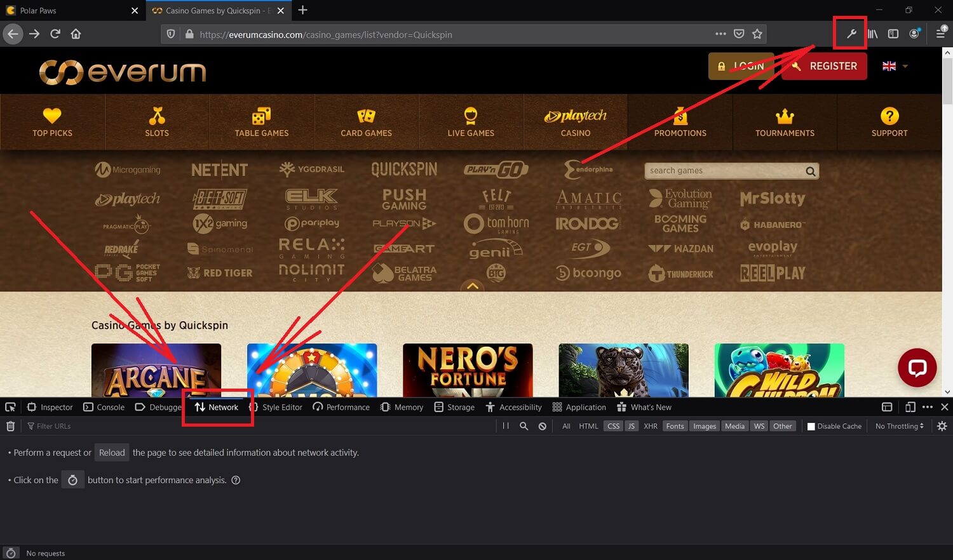Image resolution: width=953 pixels, height=560 pixels.
Task: Clear the network request list
Action: (10, 426)
